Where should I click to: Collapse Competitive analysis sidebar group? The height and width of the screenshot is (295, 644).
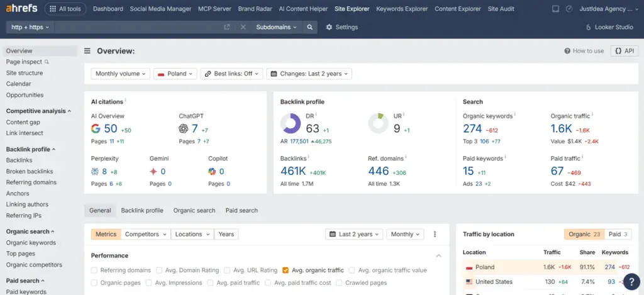pyautogui.click(x=38, y=111)
